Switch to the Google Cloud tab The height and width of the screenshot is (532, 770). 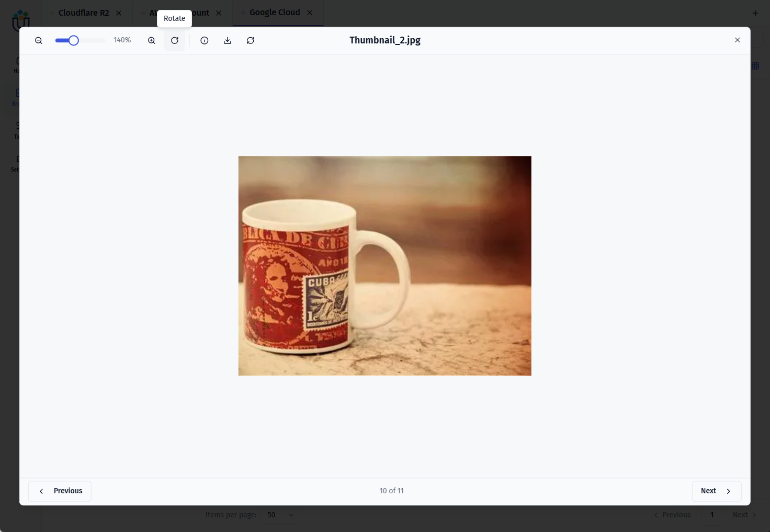[274, 13]
